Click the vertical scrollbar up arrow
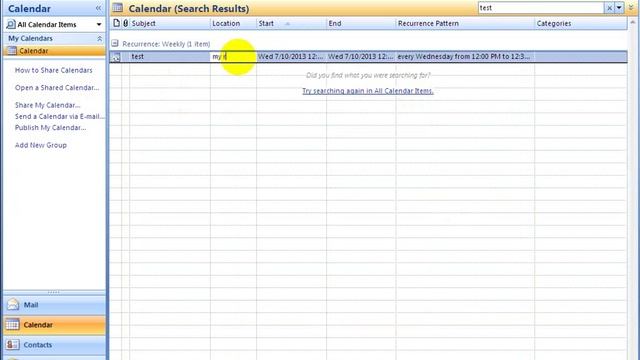Image resolution: width=640 pixels, height=360 pixels. coord(633,23)
